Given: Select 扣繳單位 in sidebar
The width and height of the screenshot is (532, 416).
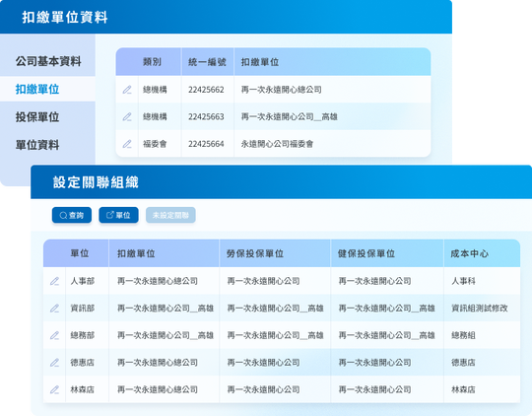Looking at the screenshot, I should pos(37,90).
